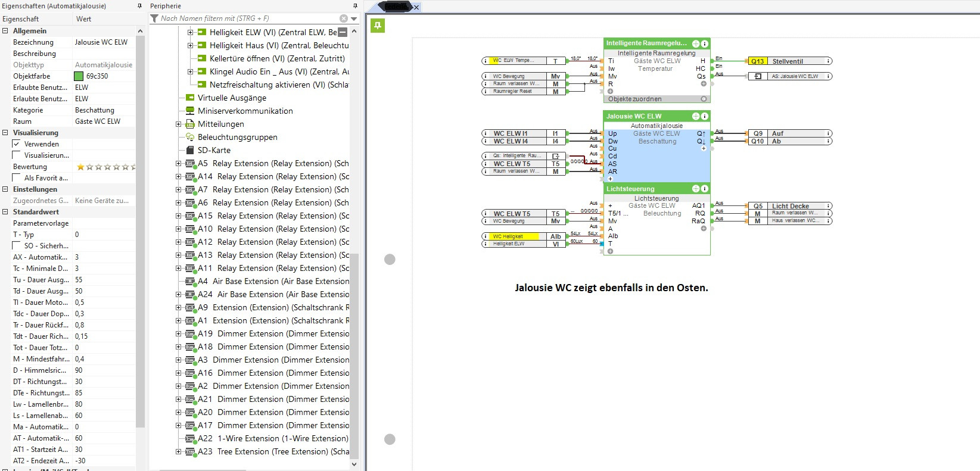Open the Peripherie filter dropdown arrow
Viewport: 980px width, 471px height.
point(354,18)
